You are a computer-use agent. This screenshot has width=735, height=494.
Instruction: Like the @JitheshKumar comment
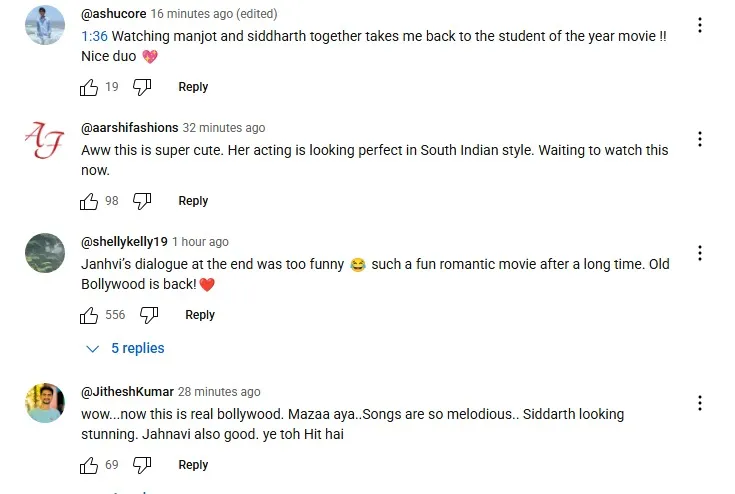[89, 465]
